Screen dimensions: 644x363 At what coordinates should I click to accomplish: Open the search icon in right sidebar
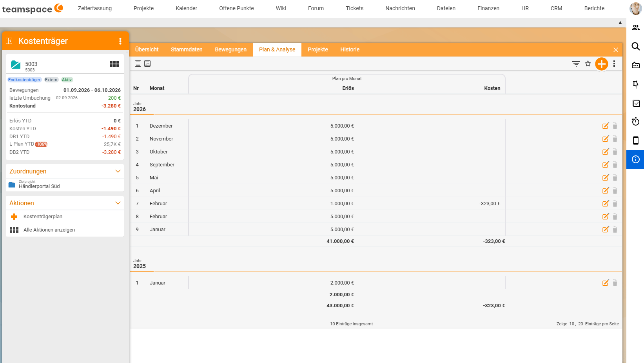click(x=636, y=46)
